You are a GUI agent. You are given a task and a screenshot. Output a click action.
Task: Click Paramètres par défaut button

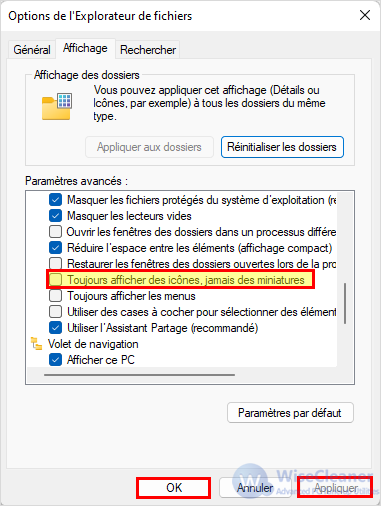(x=290, y=413)
